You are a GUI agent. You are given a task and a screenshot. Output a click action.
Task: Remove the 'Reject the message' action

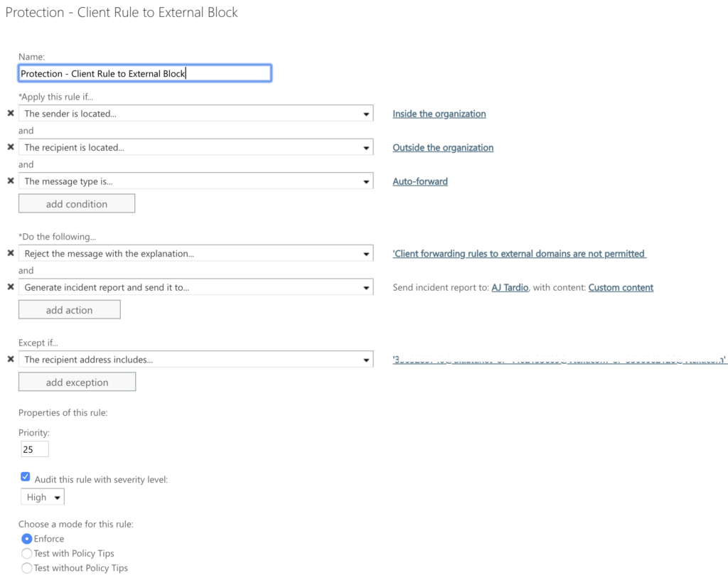pos(11,254)
